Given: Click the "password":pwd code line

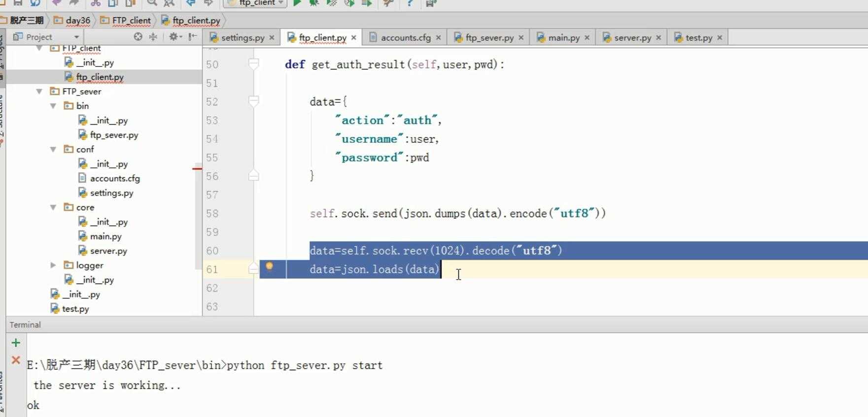Looking at the screenshot, I should pyautogui.click(x=382, y=158).
